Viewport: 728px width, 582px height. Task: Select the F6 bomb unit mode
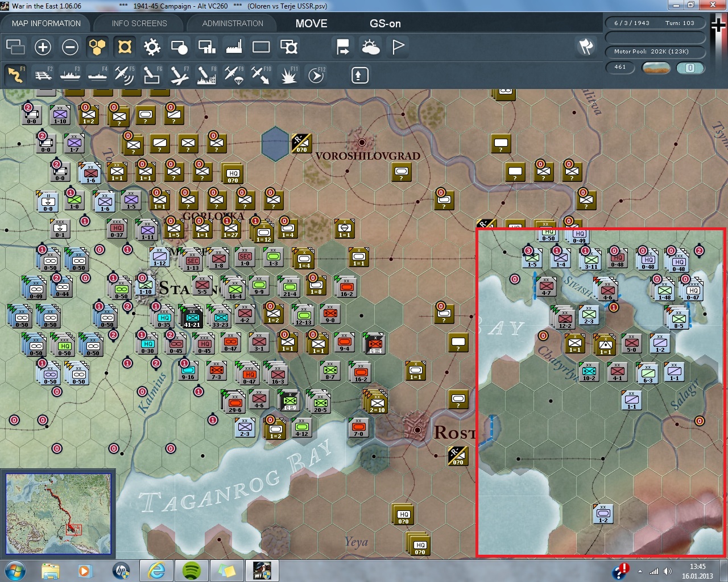[152, 75]
